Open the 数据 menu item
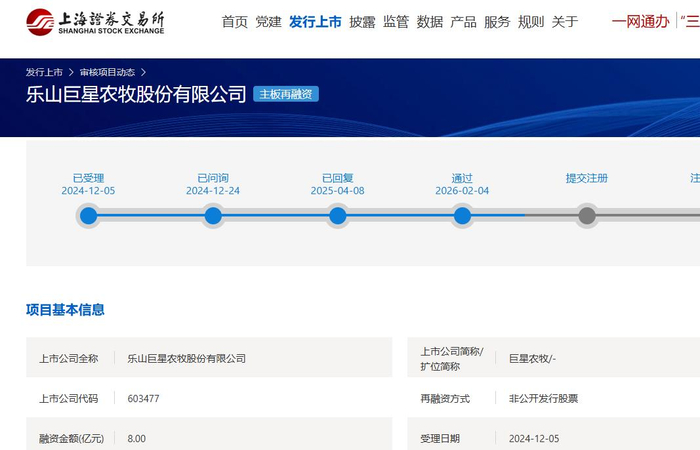 click(x=430, y=22)
